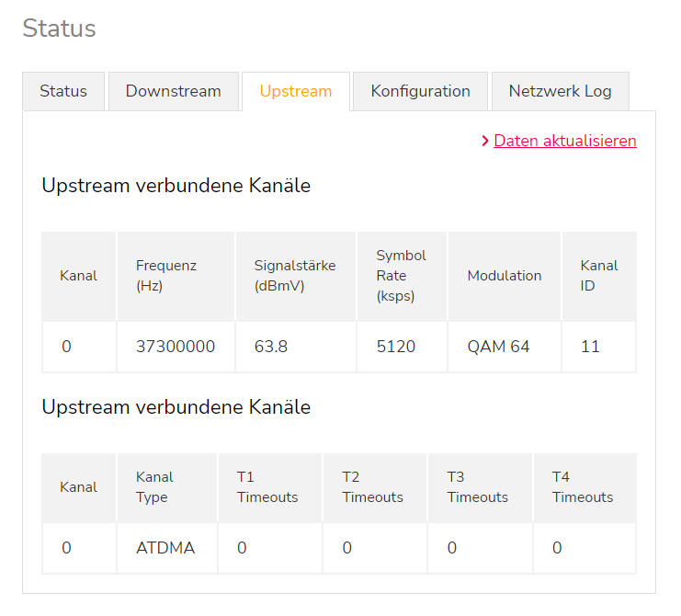This screenshot has height=616, width=681.
Task: Click the Kanal ID column header
Action: 598,276
